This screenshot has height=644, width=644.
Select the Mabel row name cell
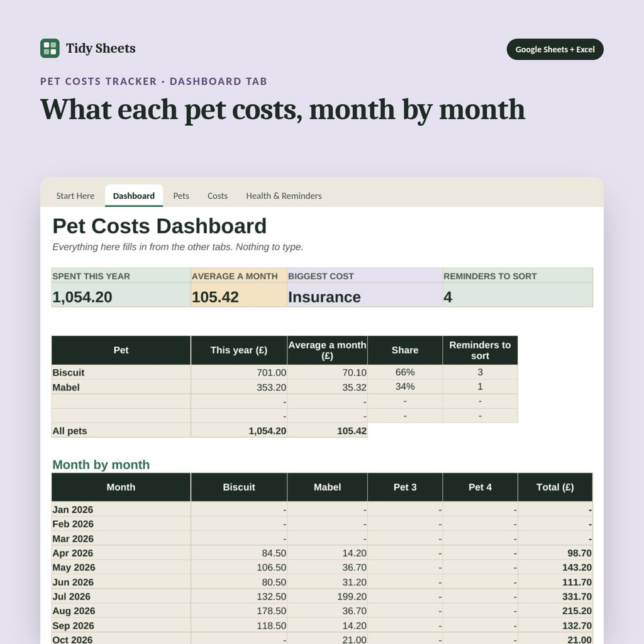click(x=121, y=387)
